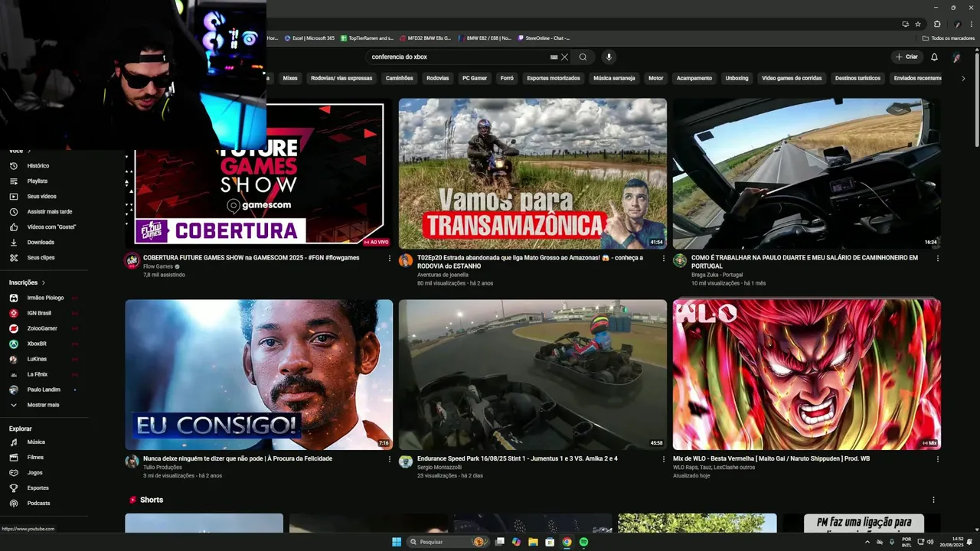Open YouTube notifications bell
The image size is (980, 551).
[x=934, y=57]
